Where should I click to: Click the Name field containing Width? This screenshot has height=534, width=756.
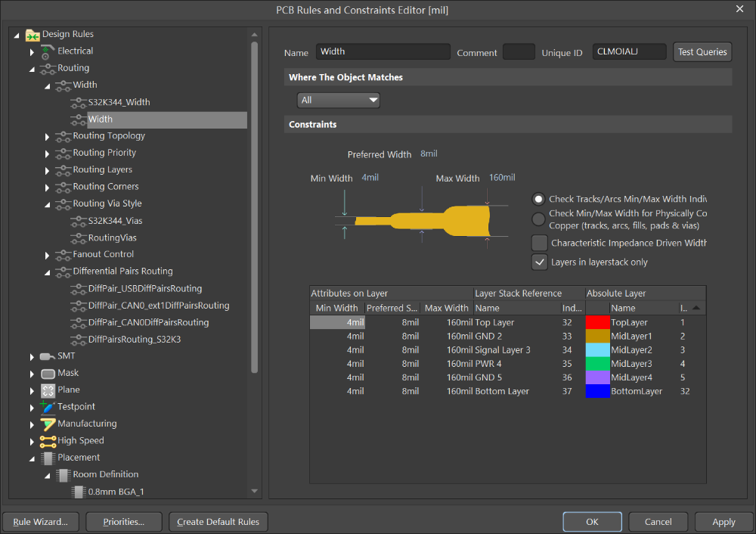[383, 52]
